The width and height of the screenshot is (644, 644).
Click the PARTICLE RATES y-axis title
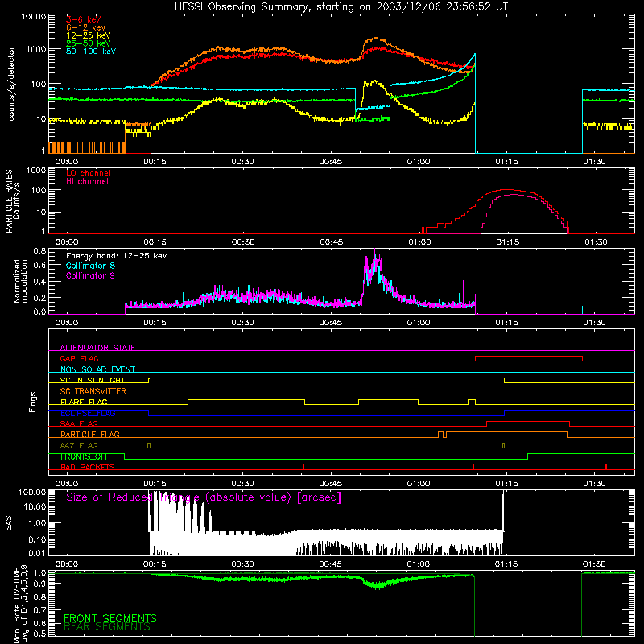click(12, 201)
